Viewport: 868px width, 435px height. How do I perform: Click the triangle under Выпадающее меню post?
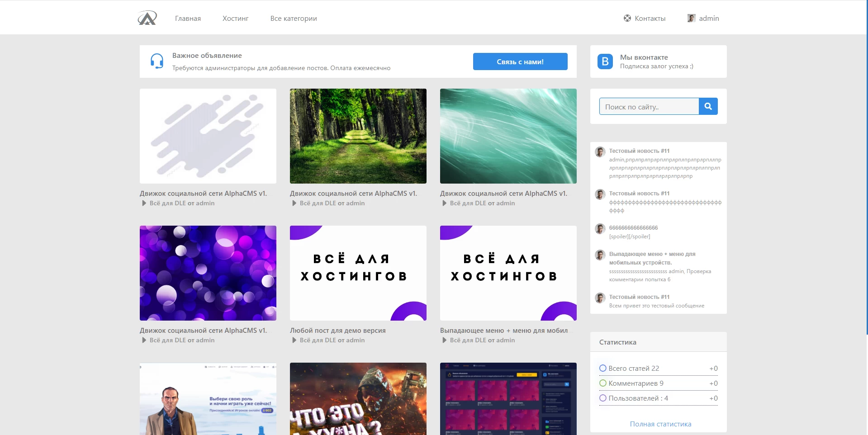[x=445, y=340]
